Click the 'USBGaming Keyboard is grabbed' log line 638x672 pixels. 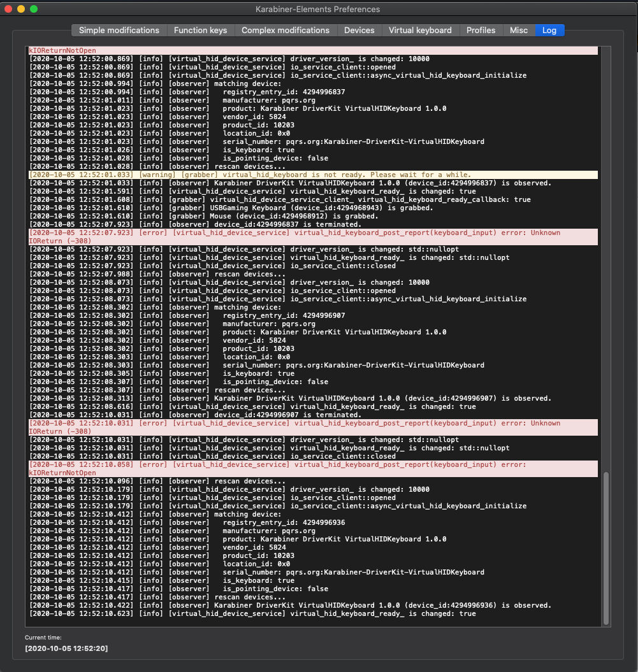(231, 208)
